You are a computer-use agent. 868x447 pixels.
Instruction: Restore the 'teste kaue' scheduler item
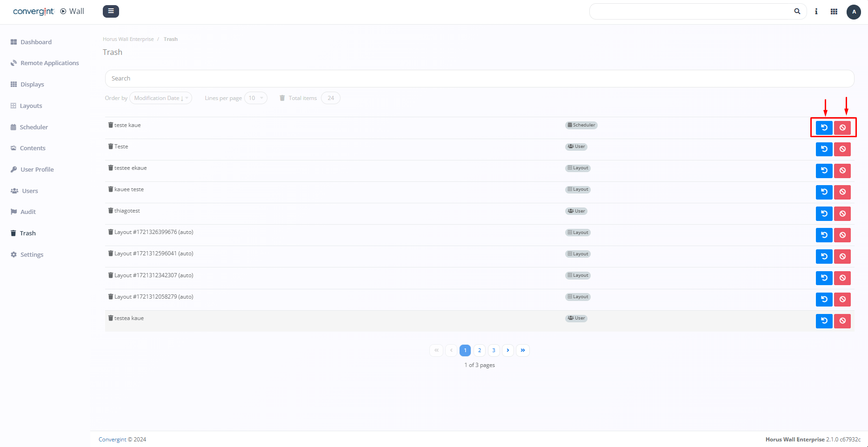824,127
